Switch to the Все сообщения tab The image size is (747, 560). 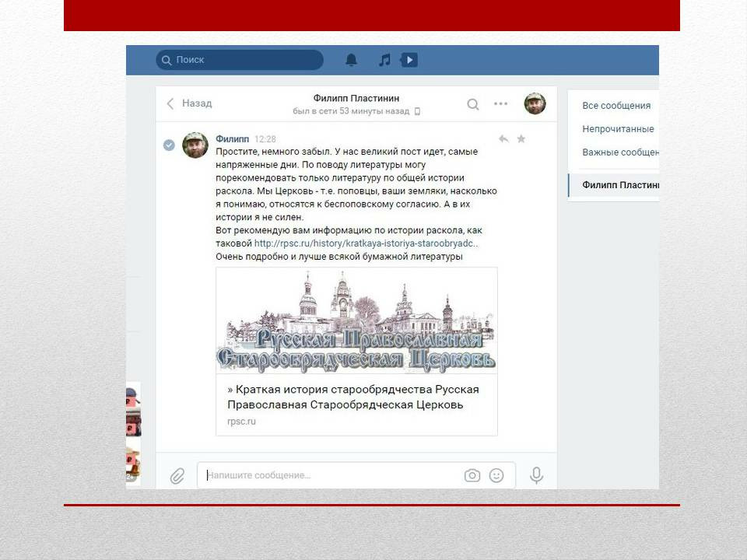[616, 106]
